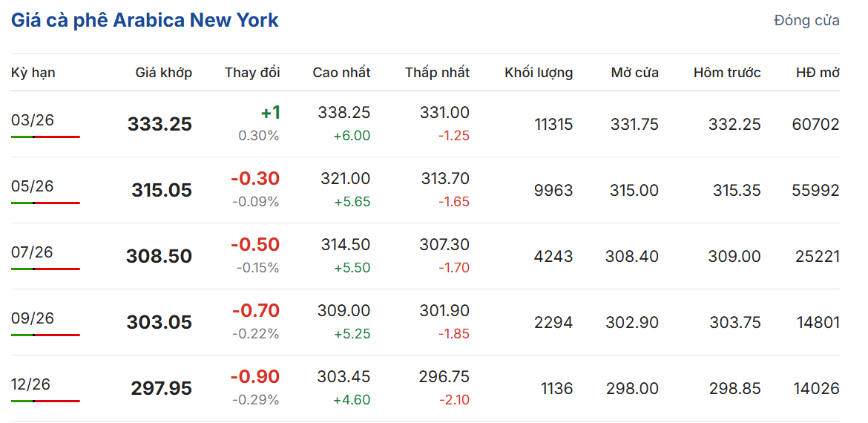Screen dimensions: 868x423
Task: Click the Khối lượng column header
Action: 539,73
